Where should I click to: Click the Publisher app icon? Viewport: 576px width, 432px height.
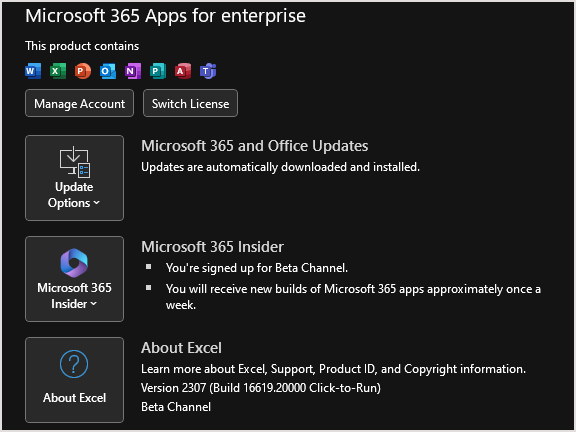(158, 71)
